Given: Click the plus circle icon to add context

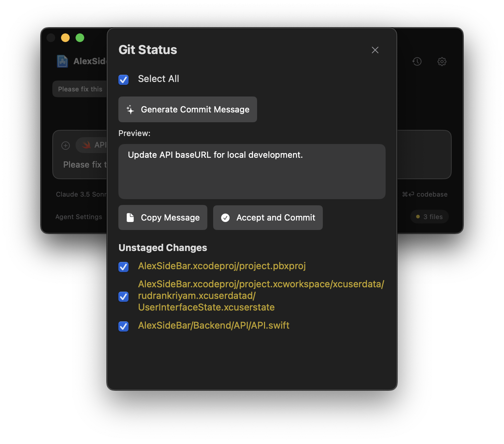Looking at the screenshot, I should pyautogui.click(x=65, y=145).
